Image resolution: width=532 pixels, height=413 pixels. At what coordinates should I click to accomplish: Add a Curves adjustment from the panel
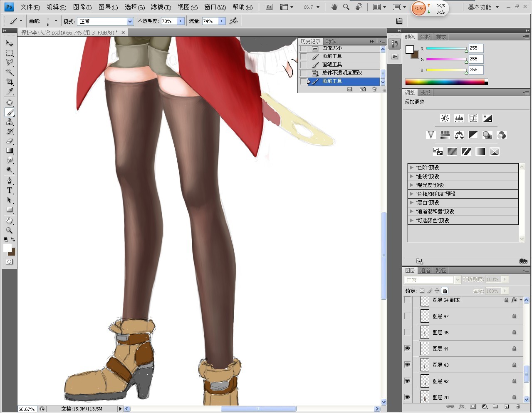(x=473, y=118)
